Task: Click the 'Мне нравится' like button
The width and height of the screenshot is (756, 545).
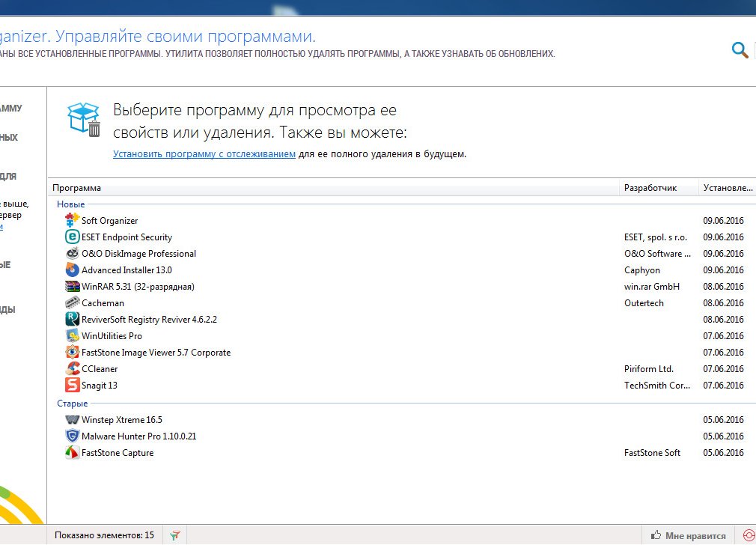Action: pyautogui.click(x=688, y=535)
